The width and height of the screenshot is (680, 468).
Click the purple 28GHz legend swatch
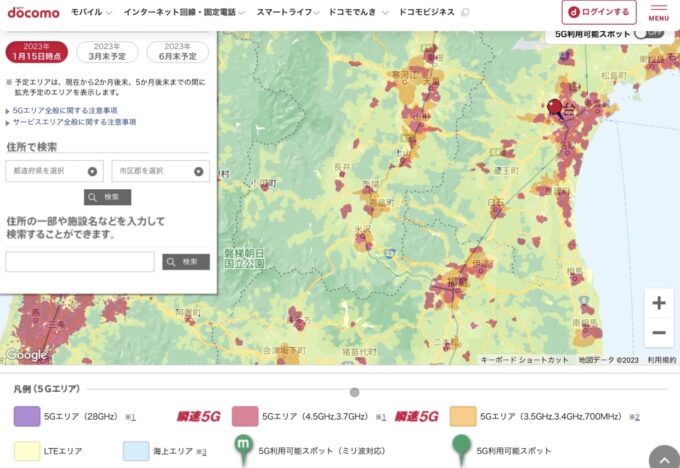coord(27,417)
